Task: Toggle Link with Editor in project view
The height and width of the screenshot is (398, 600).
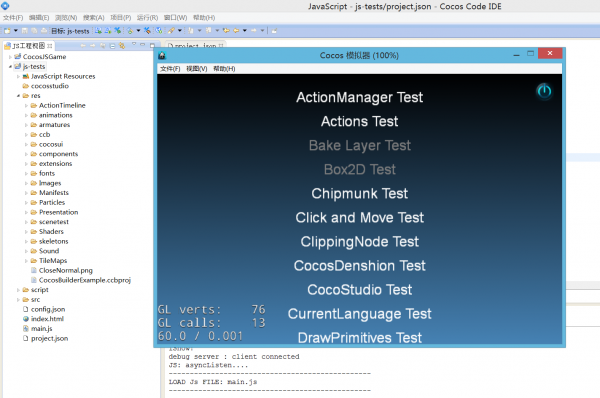Action: coord(122,46)
